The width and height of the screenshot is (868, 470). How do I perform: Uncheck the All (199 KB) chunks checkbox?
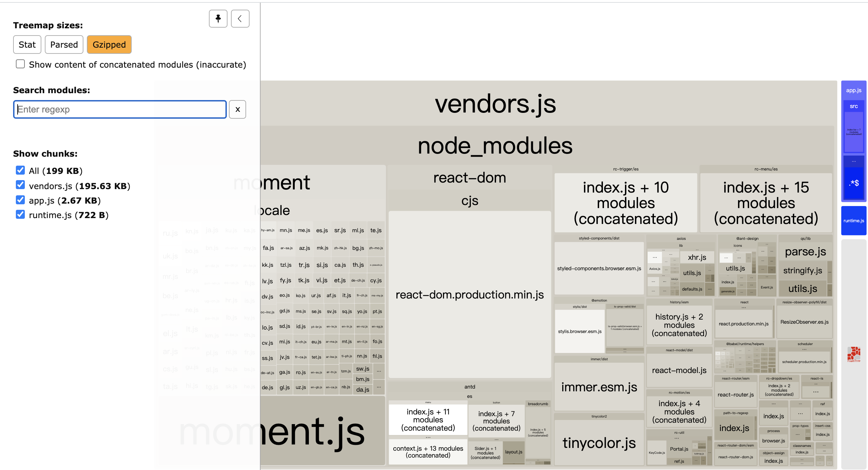pos(20,170)
